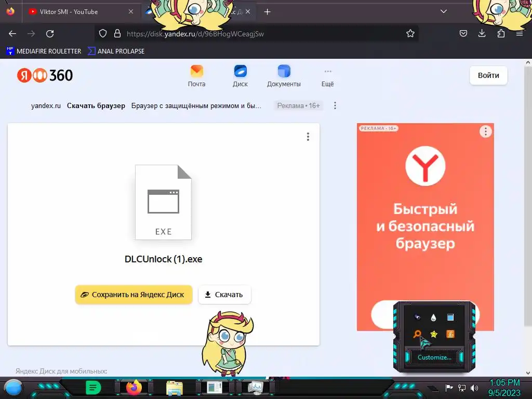Open the Скачать браузер ad link

point(96,106)
